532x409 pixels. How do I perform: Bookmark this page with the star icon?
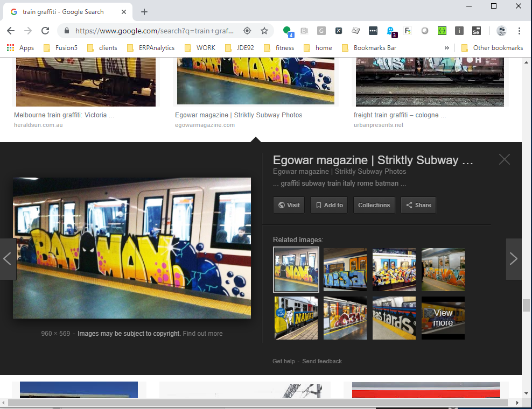click(x=264, y=31)
